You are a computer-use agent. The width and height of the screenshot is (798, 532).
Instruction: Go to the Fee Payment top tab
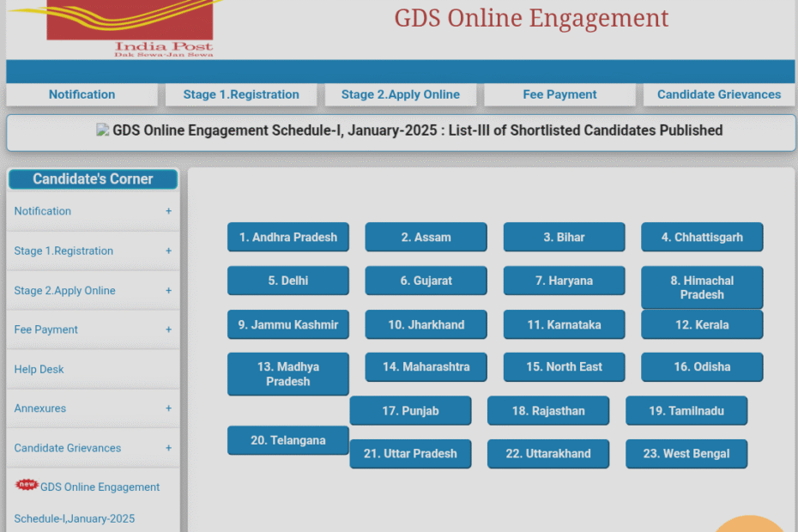pyautogui.click(x=559, y=94)
